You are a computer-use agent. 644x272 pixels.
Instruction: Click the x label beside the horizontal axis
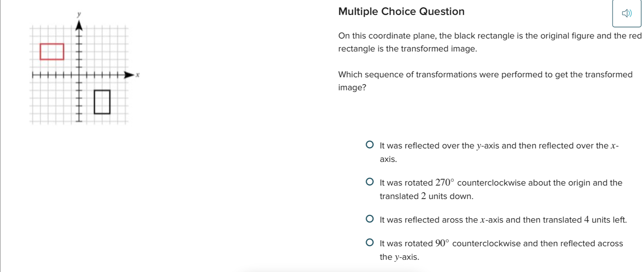(137, 75)
